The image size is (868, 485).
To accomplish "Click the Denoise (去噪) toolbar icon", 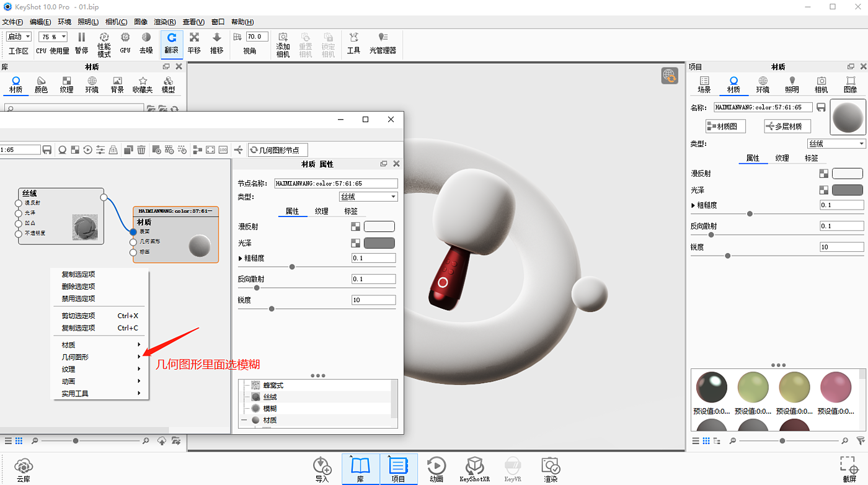I will pos(146,43).
